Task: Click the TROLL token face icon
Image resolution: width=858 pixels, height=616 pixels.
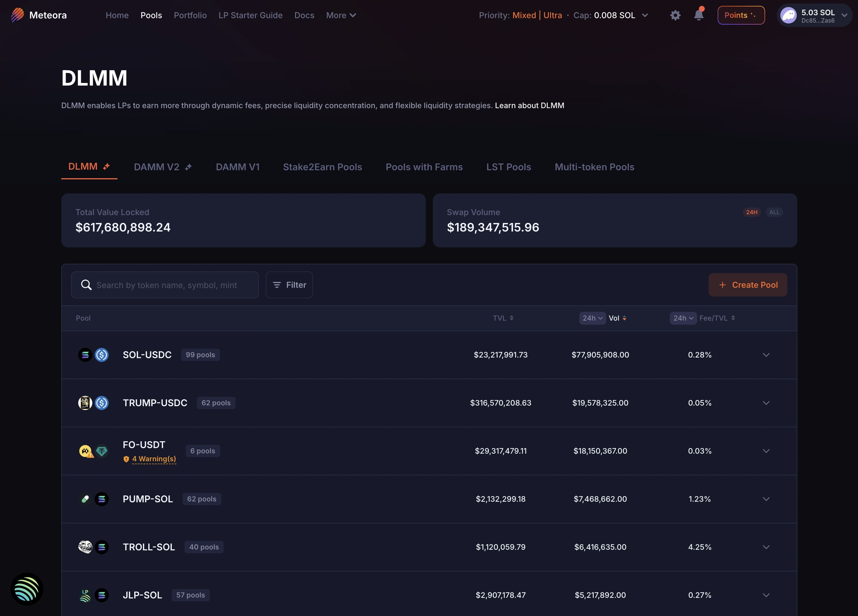Action: click(x=85, y=547)
